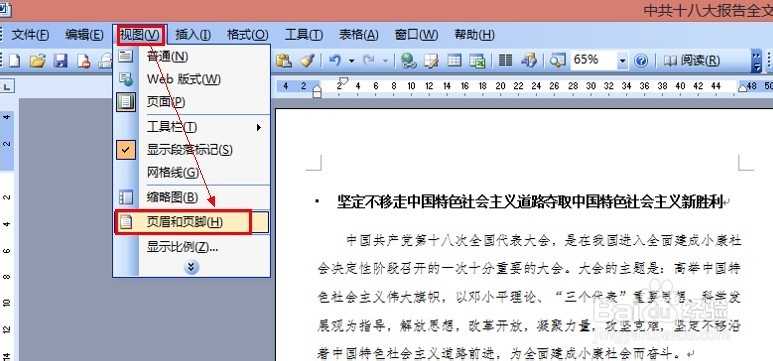Open the Edit menu
Image resolution: width=773 pixels, height=361 pixels.
[x=84, y=35]
